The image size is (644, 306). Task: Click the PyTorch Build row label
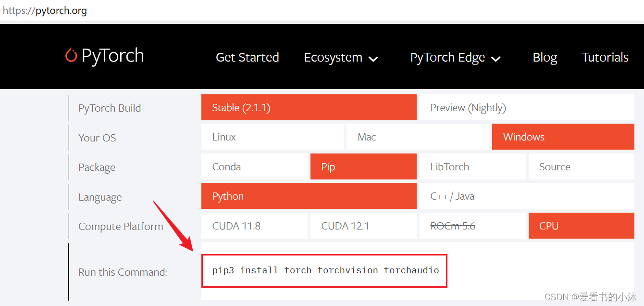click(110, 108)
